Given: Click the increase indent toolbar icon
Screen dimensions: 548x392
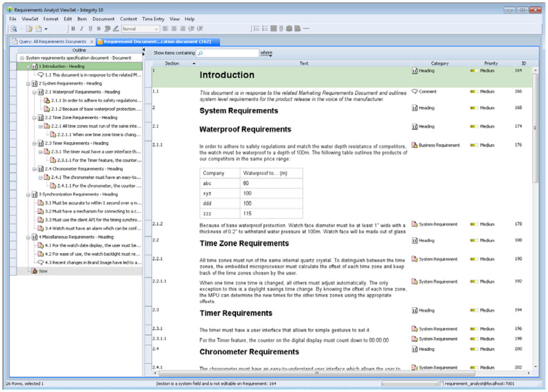Looking at the screenshot, I should tap(200, 29).
